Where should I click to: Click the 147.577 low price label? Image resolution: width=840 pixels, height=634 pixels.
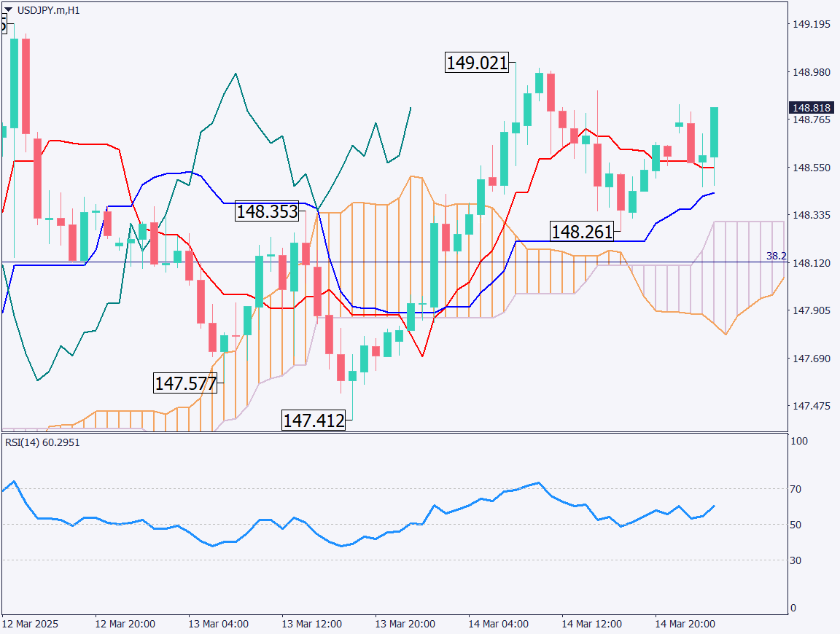(x=185, y=383)
